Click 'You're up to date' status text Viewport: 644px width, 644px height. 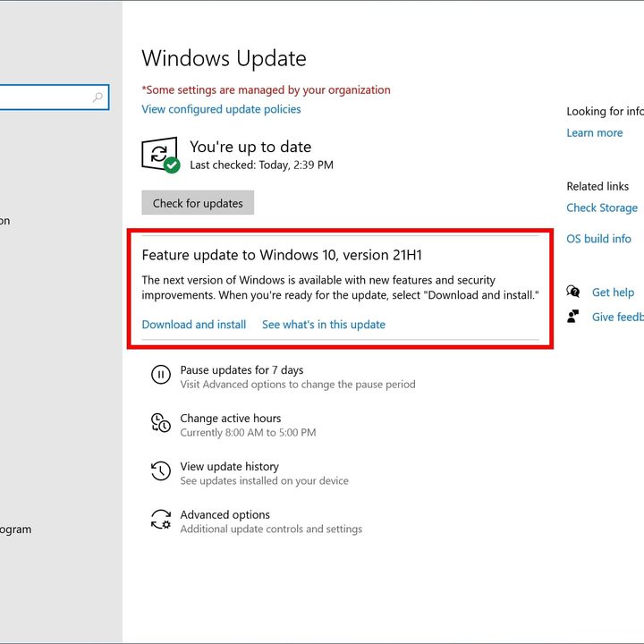tap(250, 147)
